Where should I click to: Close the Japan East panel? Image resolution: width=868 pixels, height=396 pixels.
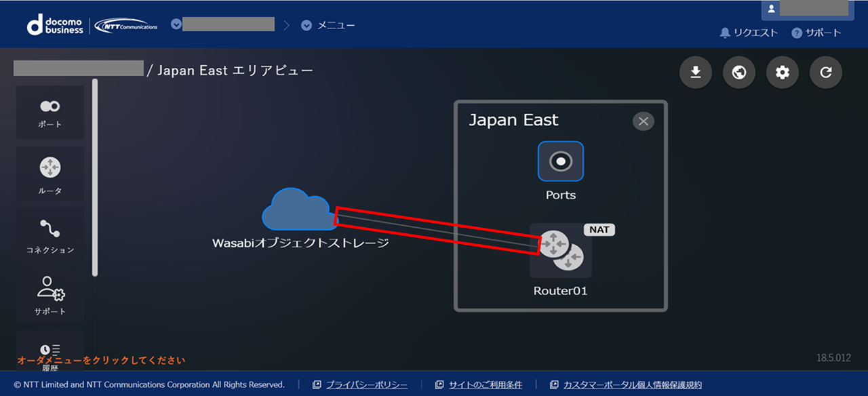point(643,121)
